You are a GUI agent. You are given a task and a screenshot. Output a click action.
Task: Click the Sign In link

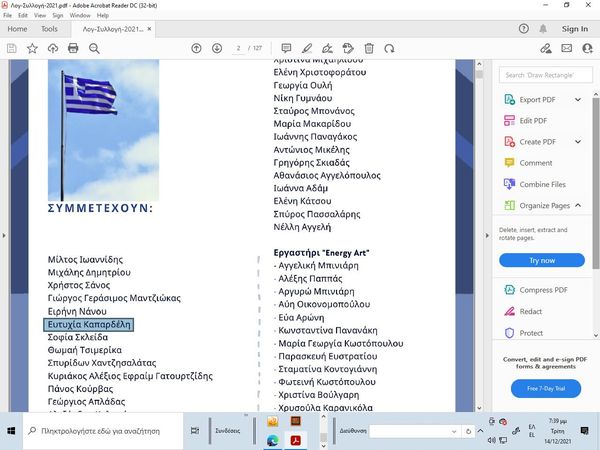575,29
